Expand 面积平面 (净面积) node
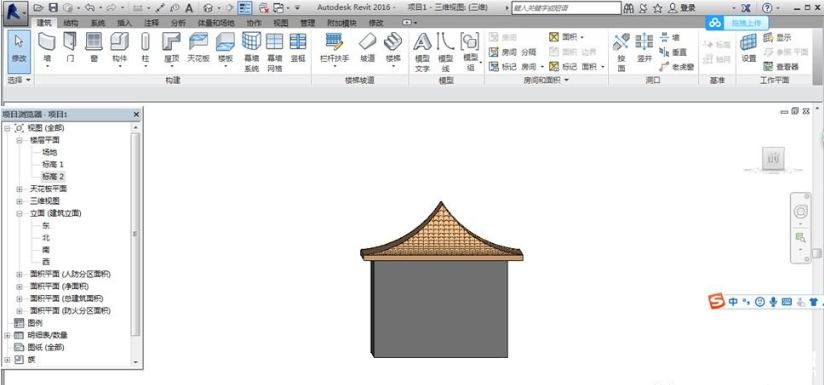The height and width of the screenshot is (385, 824). [19, 286]
